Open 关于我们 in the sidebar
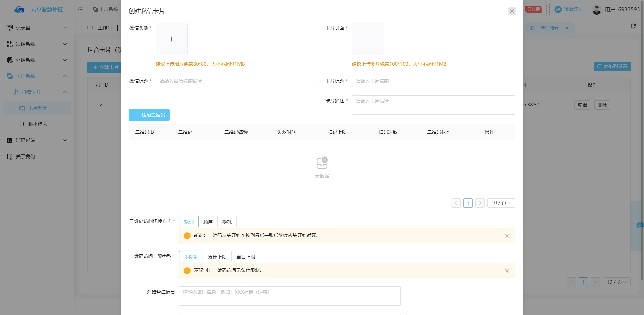 tap(25, 156)
